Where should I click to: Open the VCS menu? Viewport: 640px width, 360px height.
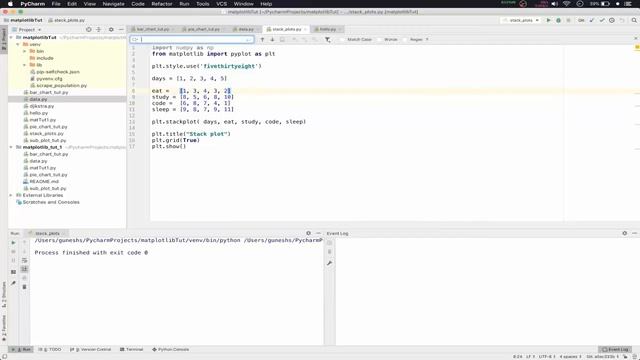(221, 4)
